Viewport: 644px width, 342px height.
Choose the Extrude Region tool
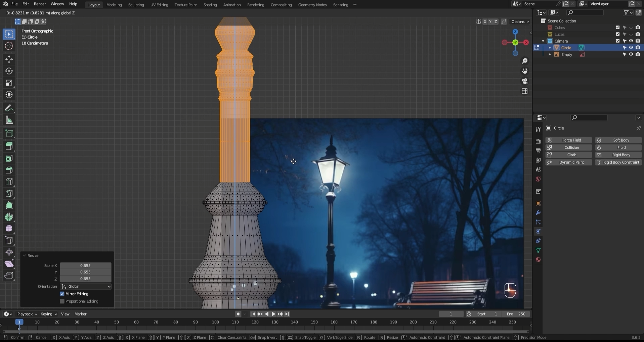pyautogui.click(x=9, y=146)
